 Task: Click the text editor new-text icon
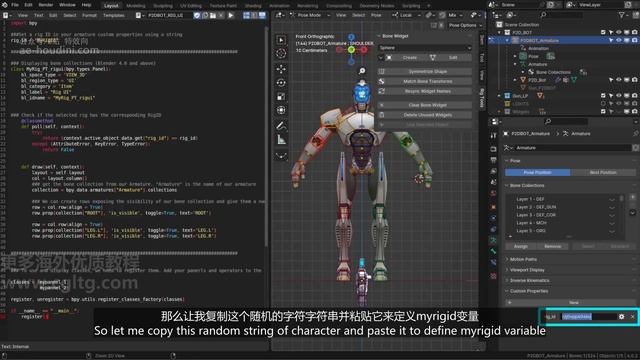coord(205,16)
